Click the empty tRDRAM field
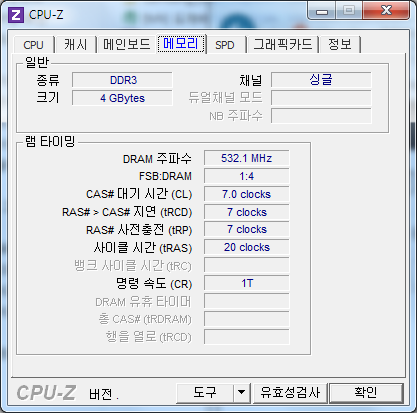417x413 pixels. point(247,319)
